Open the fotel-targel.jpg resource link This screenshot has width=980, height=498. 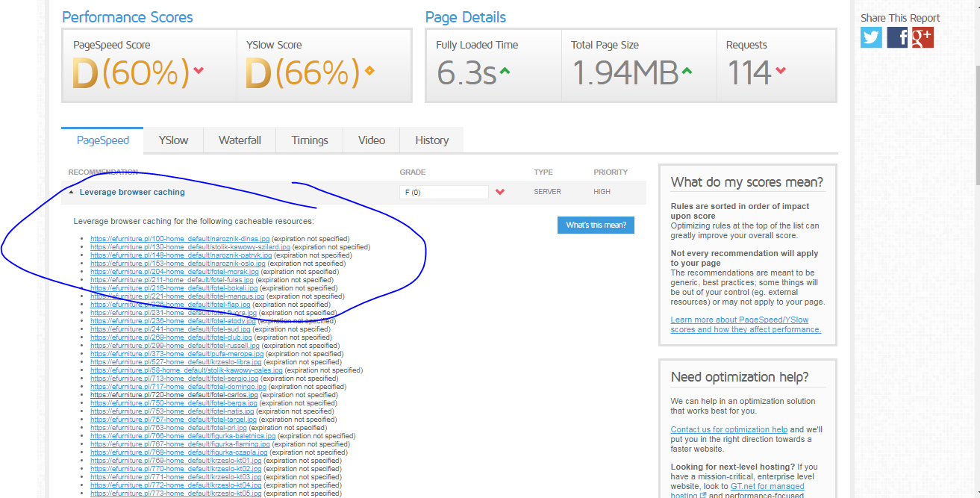pyautogui.click(x=174, y=420)
